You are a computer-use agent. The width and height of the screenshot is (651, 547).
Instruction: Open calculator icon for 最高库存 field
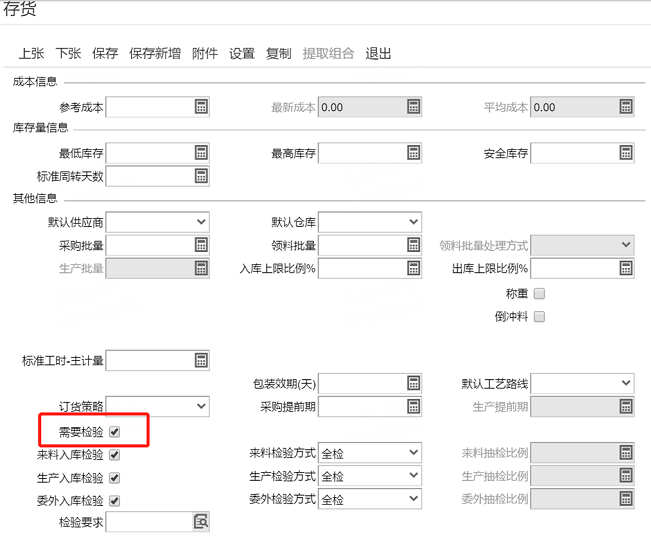pyautogui.click(x=414, y=153)
